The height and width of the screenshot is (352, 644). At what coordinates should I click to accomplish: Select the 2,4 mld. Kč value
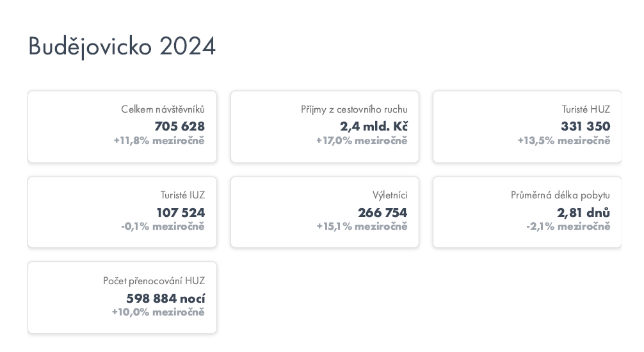374,126
